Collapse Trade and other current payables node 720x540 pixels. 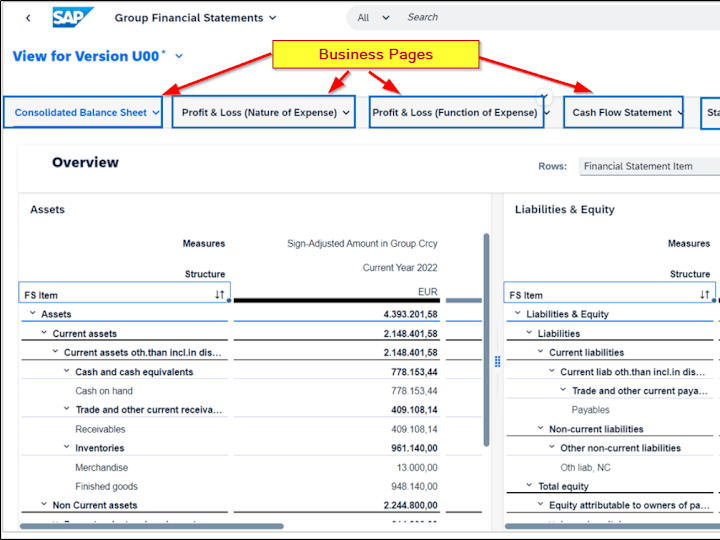(x=563, y=390)
